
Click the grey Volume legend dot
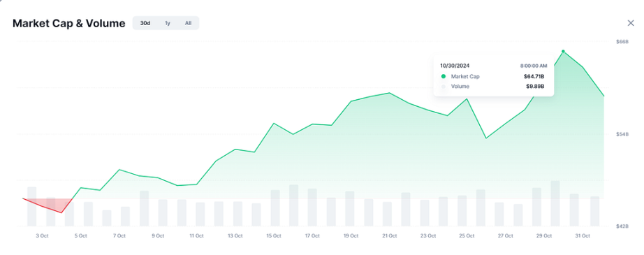(443, 87)
